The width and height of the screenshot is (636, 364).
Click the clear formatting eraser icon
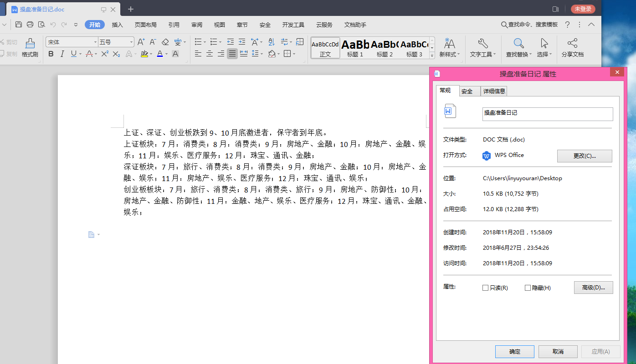click(x=165, y=42)
